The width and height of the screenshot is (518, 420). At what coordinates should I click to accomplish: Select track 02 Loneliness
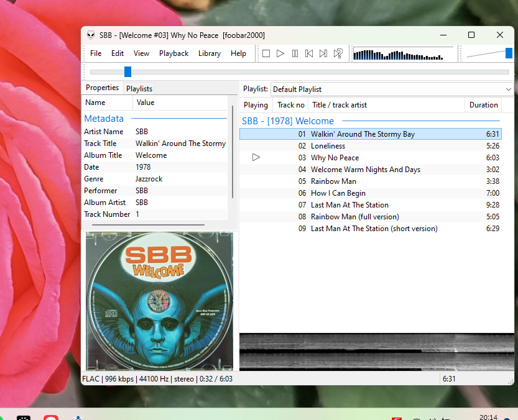(x=371, y=146)
